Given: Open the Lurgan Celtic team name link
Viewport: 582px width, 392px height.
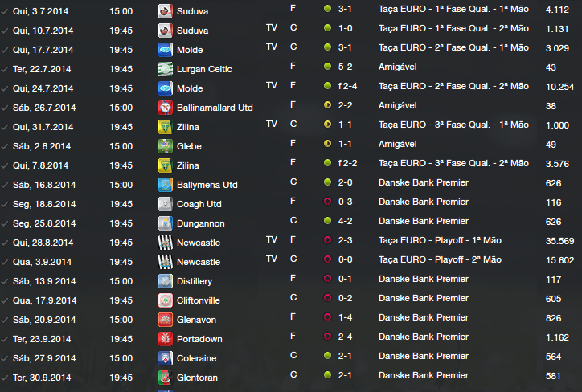Looking at the screenshot, I should (203, 69).
